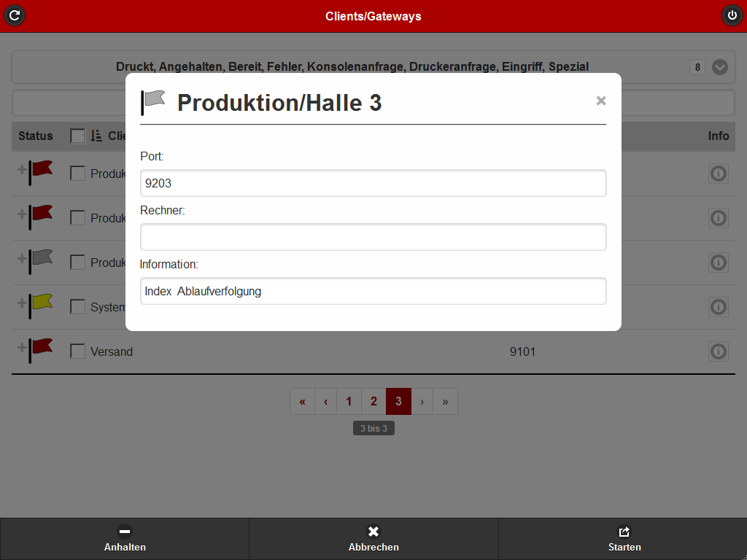Toggle the Versand row checkbox
The height and width of the screenshot is (560, 747).
[x=77, y=351]
